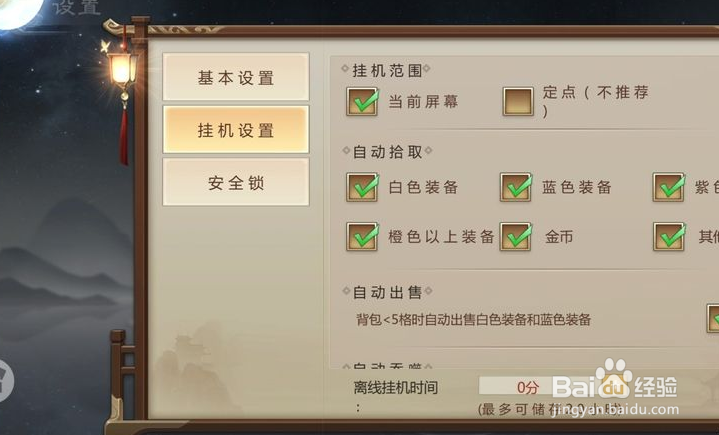Click the glowing moon icon top-left
The height and width of the screenshot is (435, 719).
(18, 11)
